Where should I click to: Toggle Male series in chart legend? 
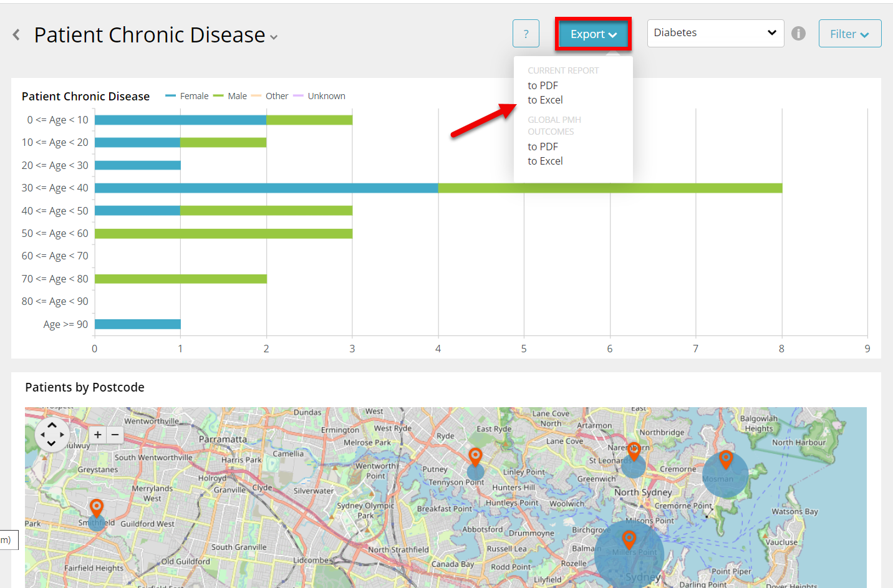click(x=230, y=96)
